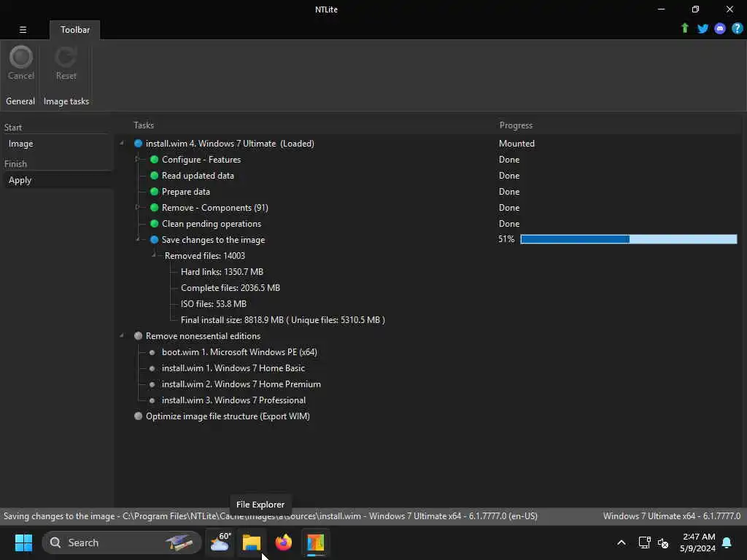Click Windows 7 Ultimate x64 status bar label
The width and height of the screenshot is (747, 560).
pyautogui.click(x=671, y=516)
